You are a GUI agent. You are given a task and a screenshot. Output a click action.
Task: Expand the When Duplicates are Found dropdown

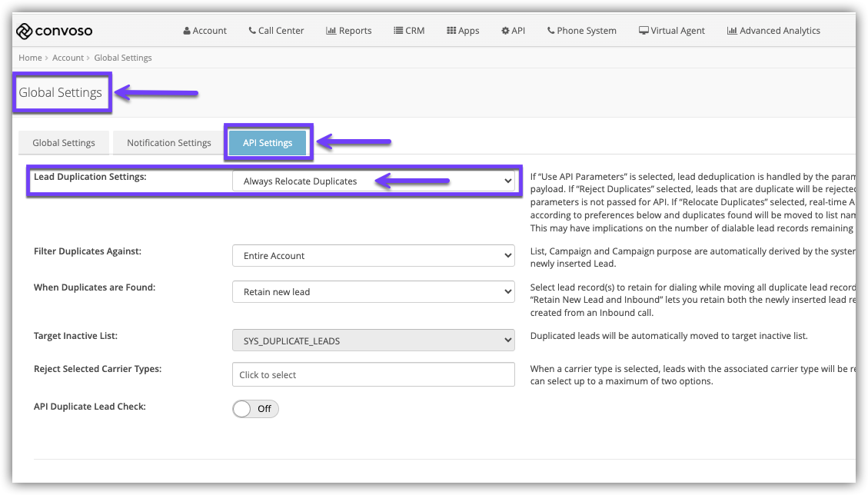373,292
